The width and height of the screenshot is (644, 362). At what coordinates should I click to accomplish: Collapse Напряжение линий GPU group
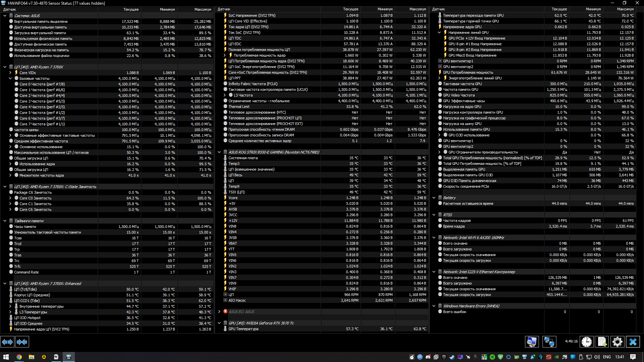tap(439, 33)
